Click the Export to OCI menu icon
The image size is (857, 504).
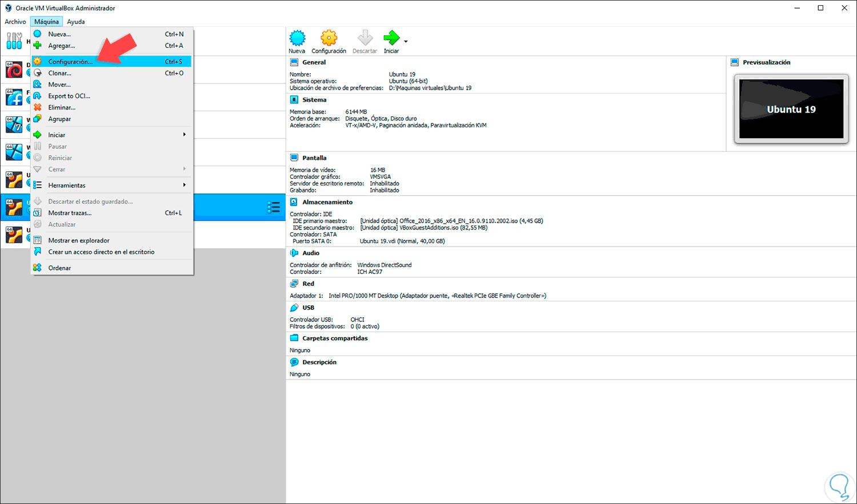tap(38, 96)
